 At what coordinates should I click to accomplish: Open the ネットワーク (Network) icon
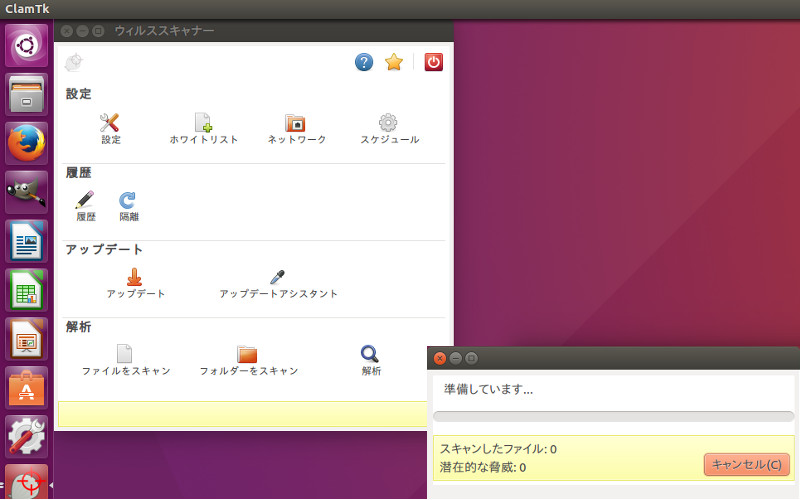pyautogui.click(x=295, y=123)
